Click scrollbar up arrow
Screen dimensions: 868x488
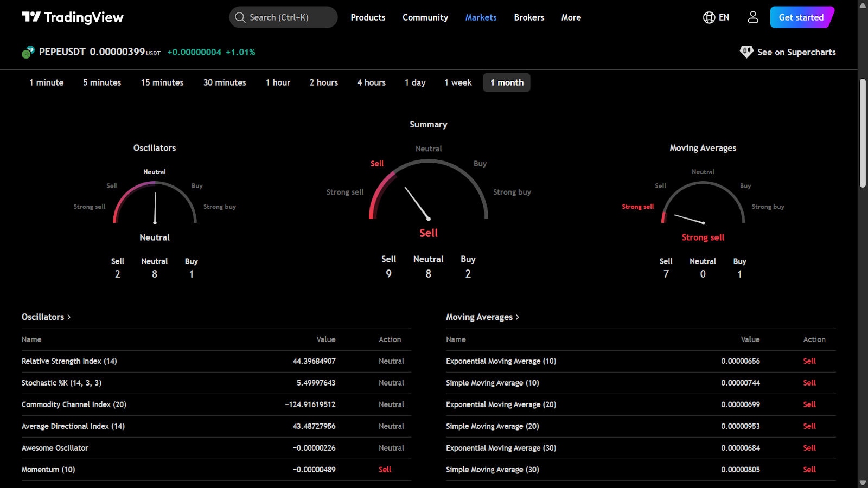point(863,5)
